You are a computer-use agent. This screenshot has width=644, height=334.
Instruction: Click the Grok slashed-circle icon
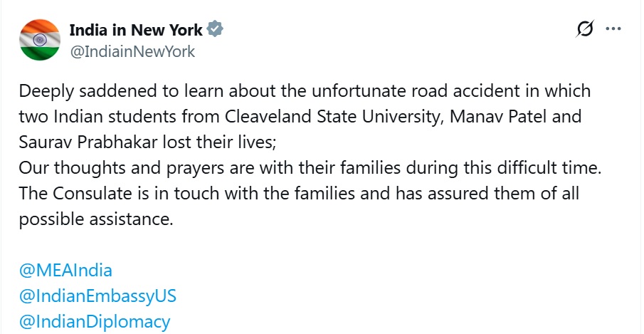(585, 29)
